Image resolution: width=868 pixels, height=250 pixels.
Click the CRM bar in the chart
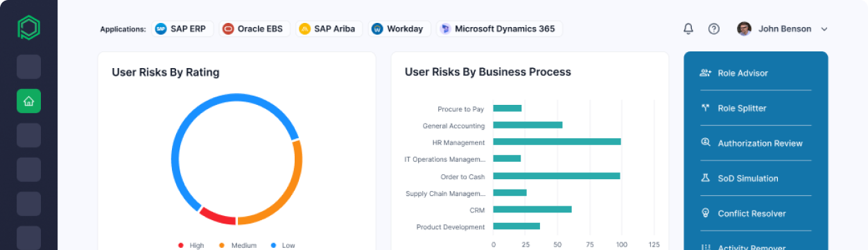tap(532, 209)
